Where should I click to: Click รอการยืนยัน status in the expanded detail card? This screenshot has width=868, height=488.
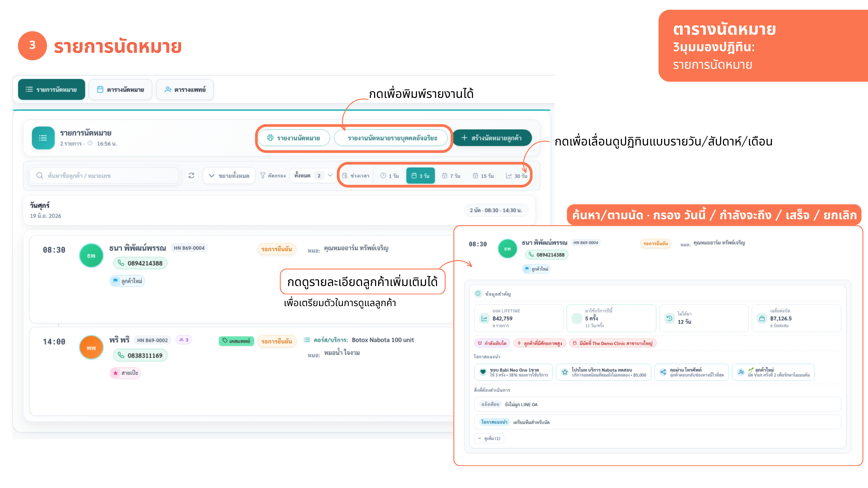click(656, 243)
